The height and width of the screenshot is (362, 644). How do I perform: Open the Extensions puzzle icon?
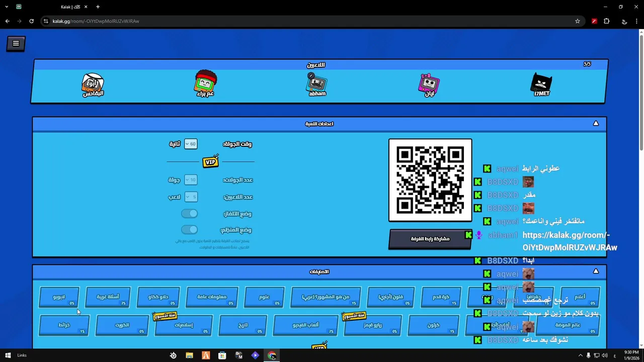[x=607, y=21]
